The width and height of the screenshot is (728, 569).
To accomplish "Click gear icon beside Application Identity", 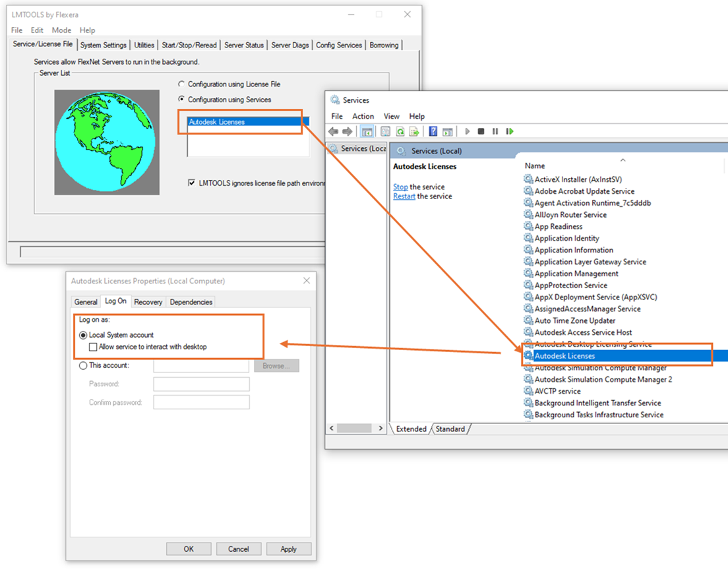I will 528,237.
